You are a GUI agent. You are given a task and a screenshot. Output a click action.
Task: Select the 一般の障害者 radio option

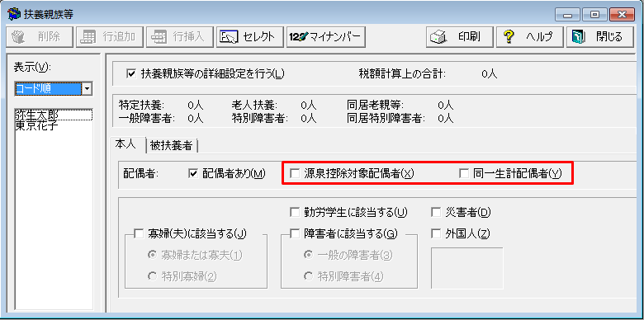(x=308, y=255)
